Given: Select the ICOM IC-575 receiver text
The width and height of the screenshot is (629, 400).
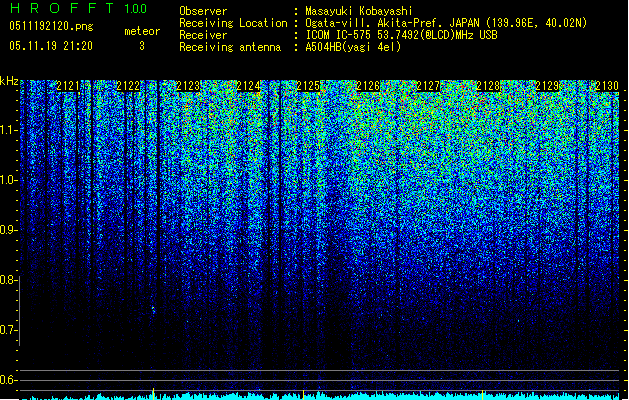Looking at the screenshot, I should (x=402, y=35).
